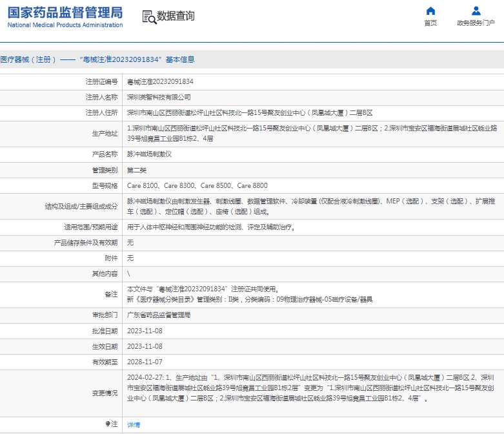Click the 变更情况 change description text
The image size is (504, 436).
pyautogui.click(x=310, y=388)
